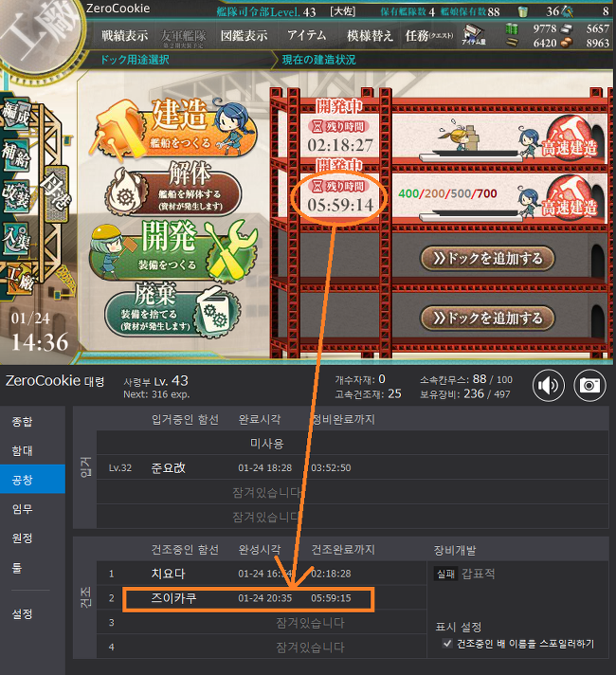
Task: Click the fuel resource icon showing 9778
Action: pos(512,28)
